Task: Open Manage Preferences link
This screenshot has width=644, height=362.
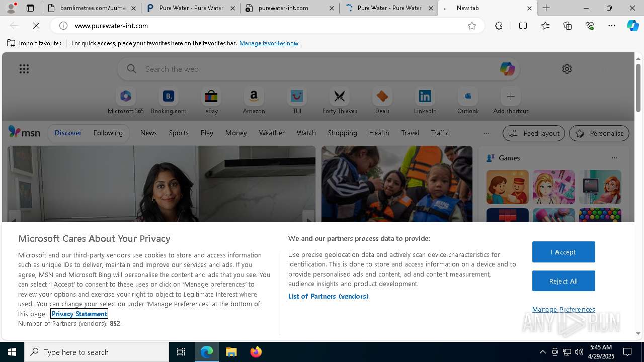Action: (563, 309)
